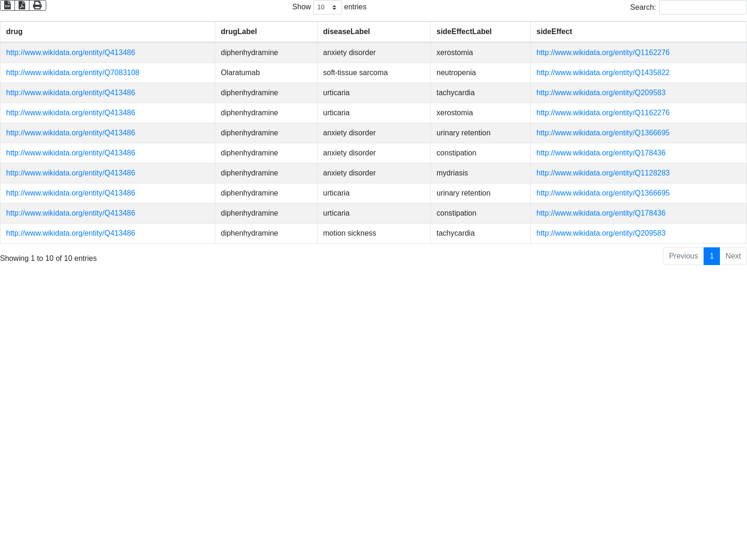Image resolution: width=747 pixels, height=560 pixels.
Task: Open first row's xerostomia Q1162276 link
Action: pyautogui.click(x=603, y=53)
